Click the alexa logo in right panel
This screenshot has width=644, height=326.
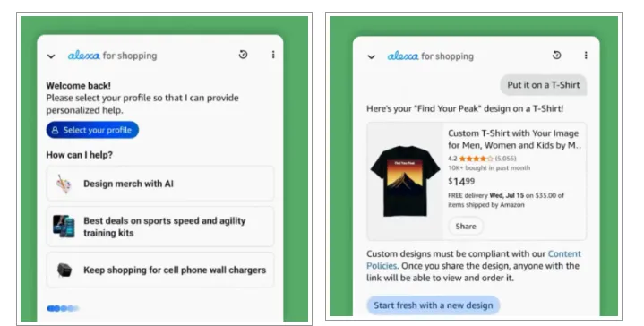pos(403,56)
